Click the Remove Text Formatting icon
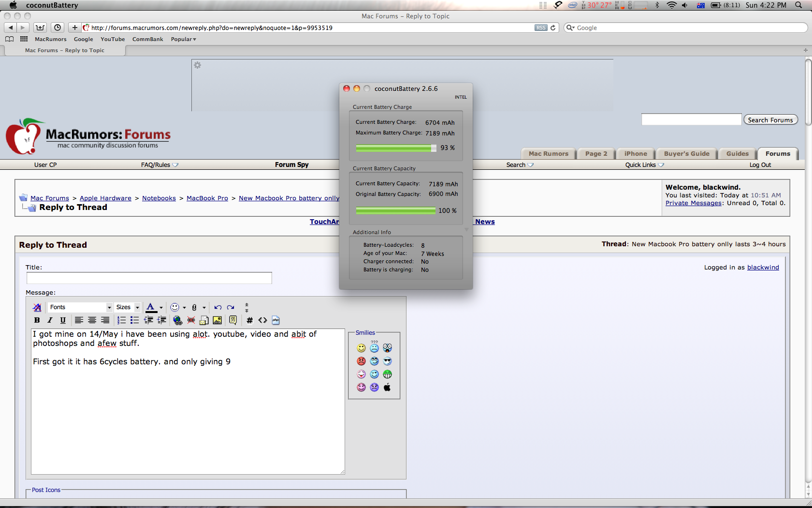812x508 pixels. point(37,307)
